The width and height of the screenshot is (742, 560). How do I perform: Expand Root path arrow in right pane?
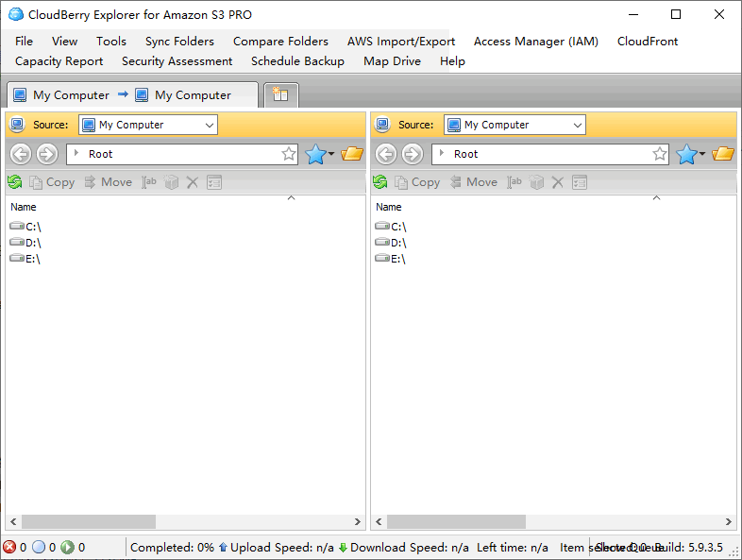[442, 153]
